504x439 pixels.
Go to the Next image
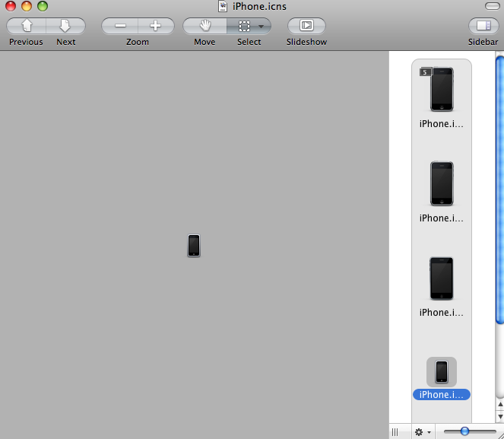[x=65, y=26]
